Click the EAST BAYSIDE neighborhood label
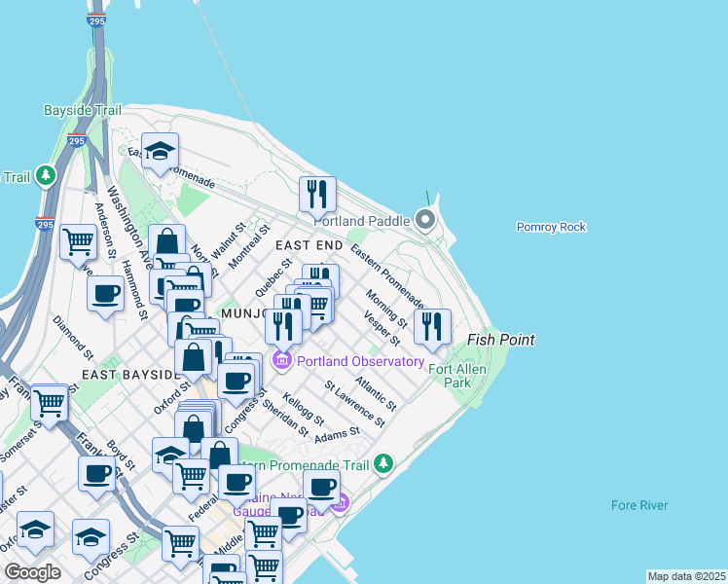The image size is (728, 584). [x=131, y=375]
